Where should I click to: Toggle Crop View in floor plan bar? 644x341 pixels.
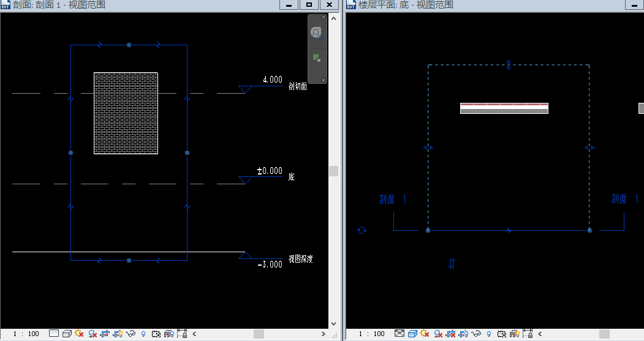pos(450,334)
